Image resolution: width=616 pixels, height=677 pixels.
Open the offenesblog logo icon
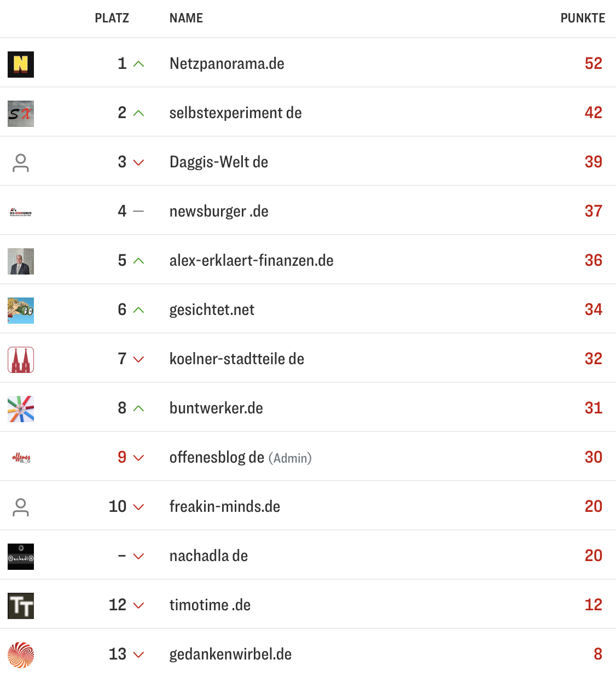(20, 458)
